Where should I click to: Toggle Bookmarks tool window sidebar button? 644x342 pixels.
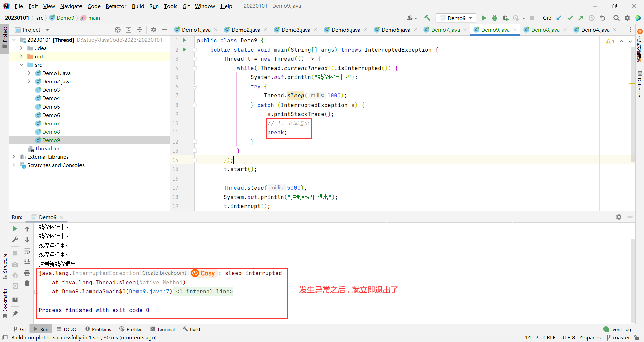5,303
